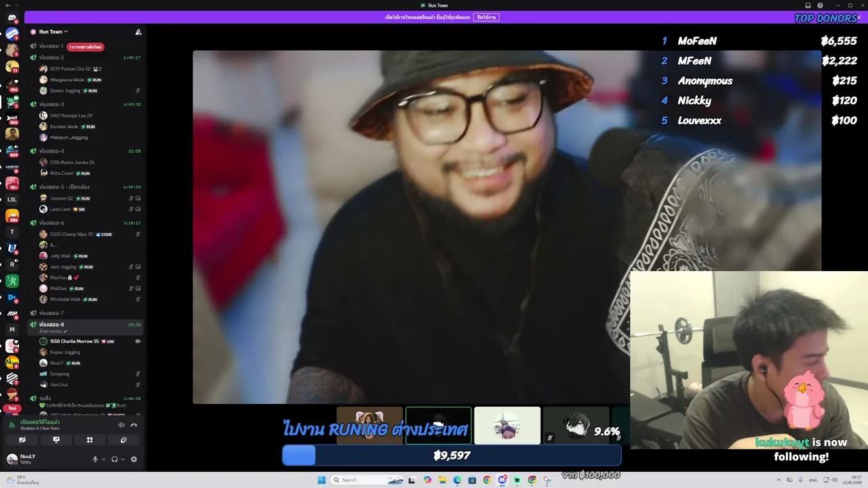Mute your microphone
This screenshot has width=868, height=488.
click(95, 460)
